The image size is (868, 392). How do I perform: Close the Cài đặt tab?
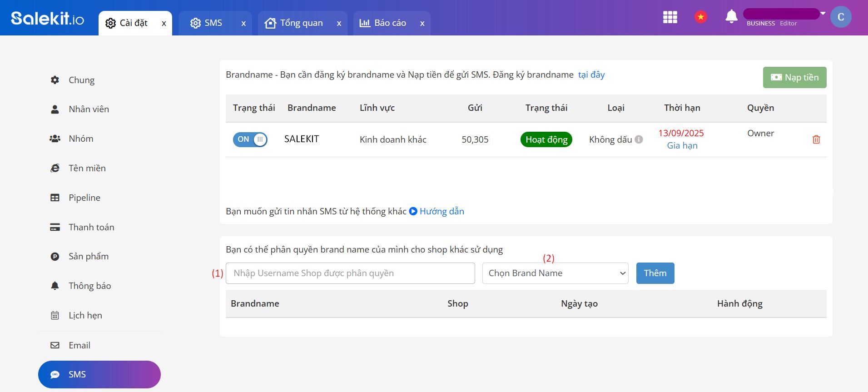click(x=164, y=23)
